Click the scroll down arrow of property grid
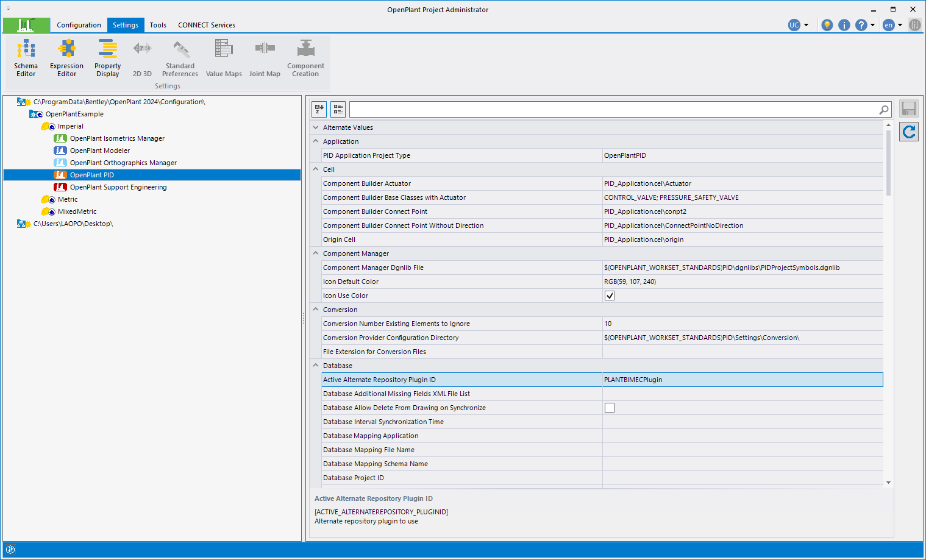Screen dimensions: 926x560 tap(888, 483)
